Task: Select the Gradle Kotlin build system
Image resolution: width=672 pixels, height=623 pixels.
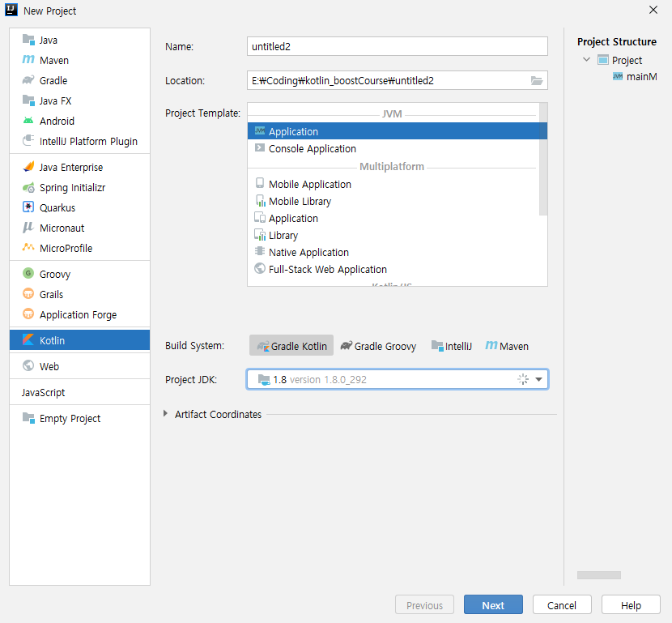Action: (291, 346)
